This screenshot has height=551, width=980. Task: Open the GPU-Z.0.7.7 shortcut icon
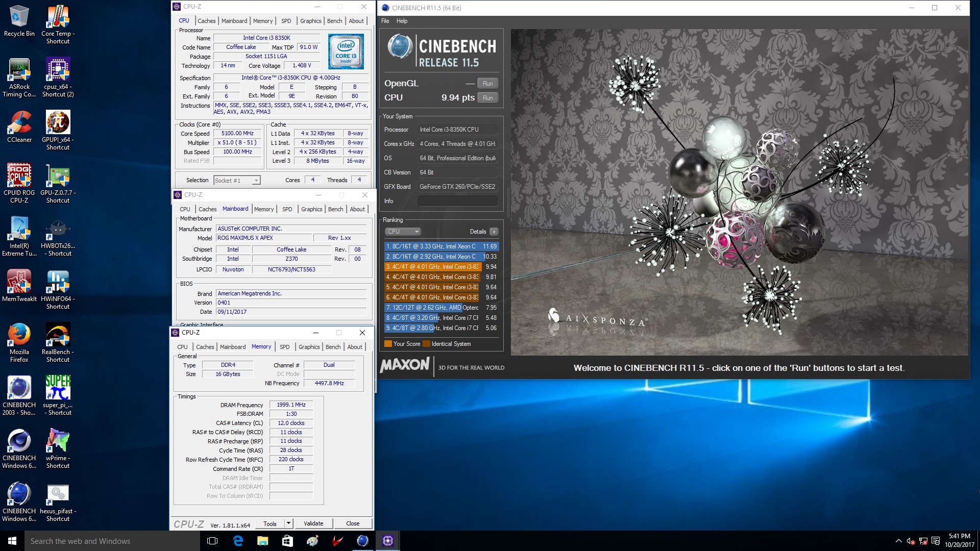coord(58,184)
